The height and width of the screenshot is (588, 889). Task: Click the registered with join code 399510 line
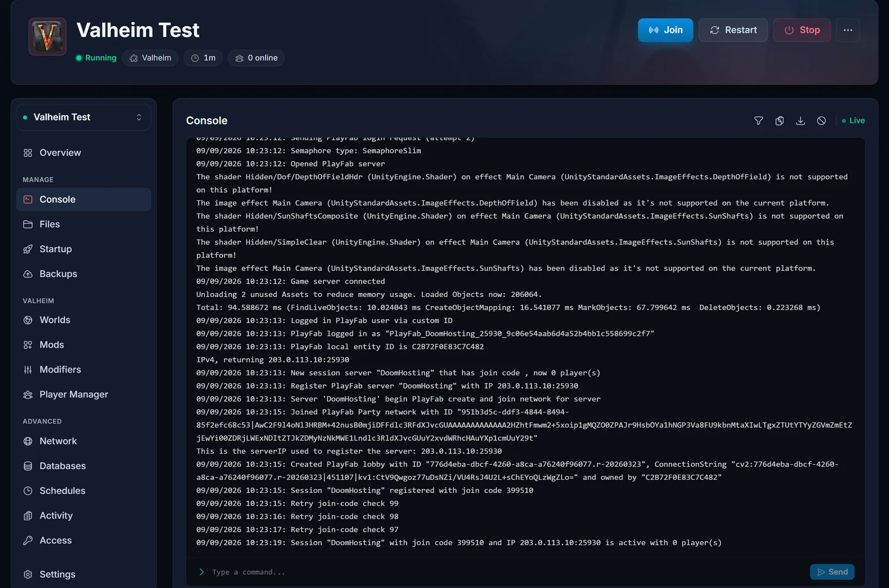[364, 490]
